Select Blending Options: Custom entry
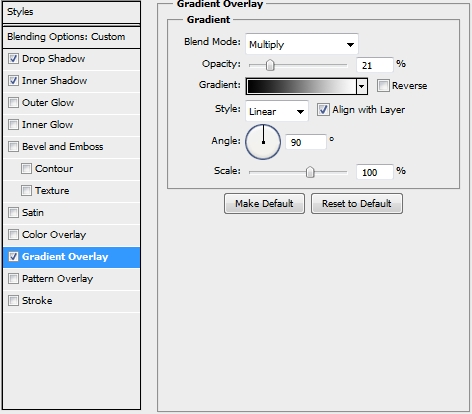The image size is (472, 414). pos(71,37)
